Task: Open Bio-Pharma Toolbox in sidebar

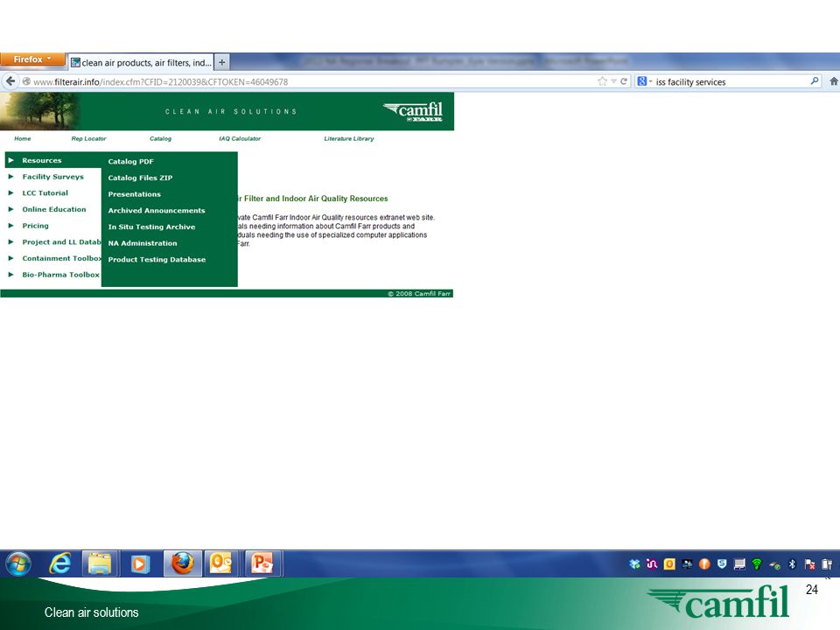Action: (x=60, y=274)
